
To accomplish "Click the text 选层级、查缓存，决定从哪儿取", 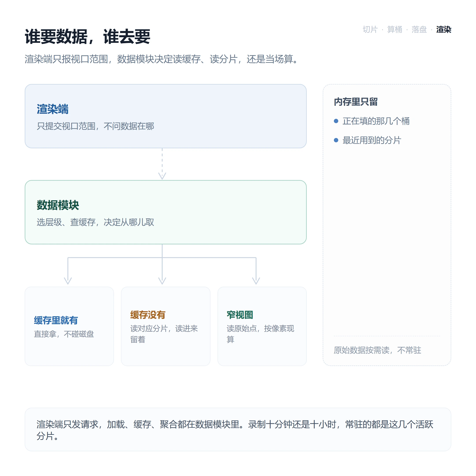I will [x=95, y=222].
